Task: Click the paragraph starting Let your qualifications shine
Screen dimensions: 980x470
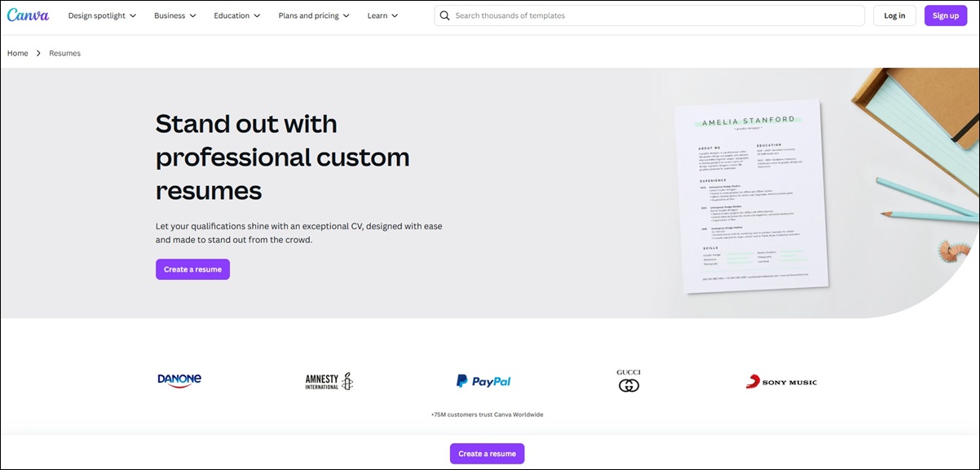Action: 299,233
